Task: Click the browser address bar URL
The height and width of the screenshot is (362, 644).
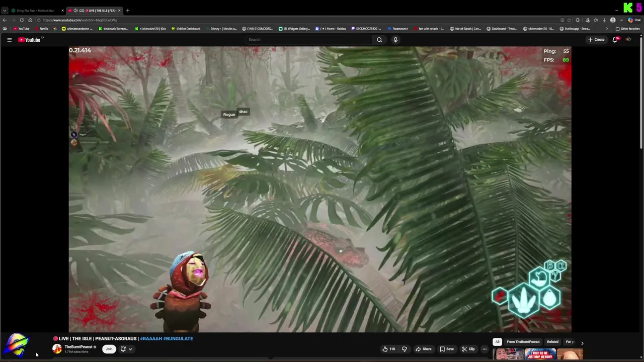Action: (x=79, y=20)
